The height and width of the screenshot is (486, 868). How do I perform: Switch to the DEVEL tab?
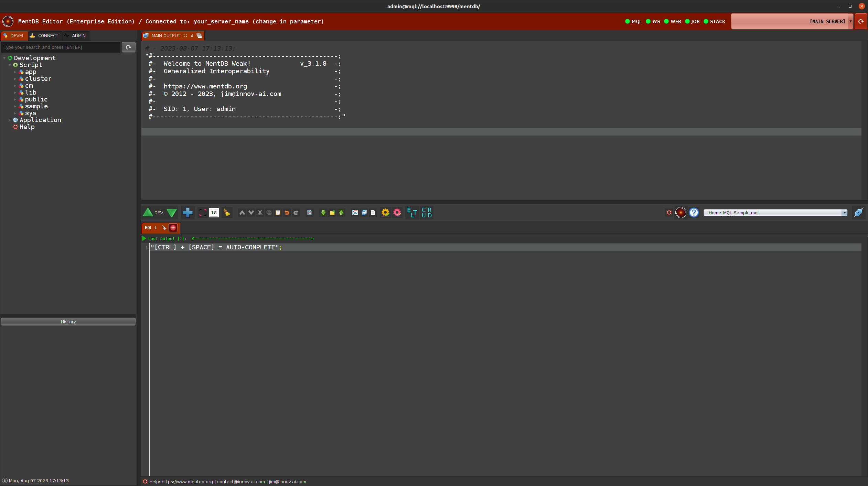[14, 35]
